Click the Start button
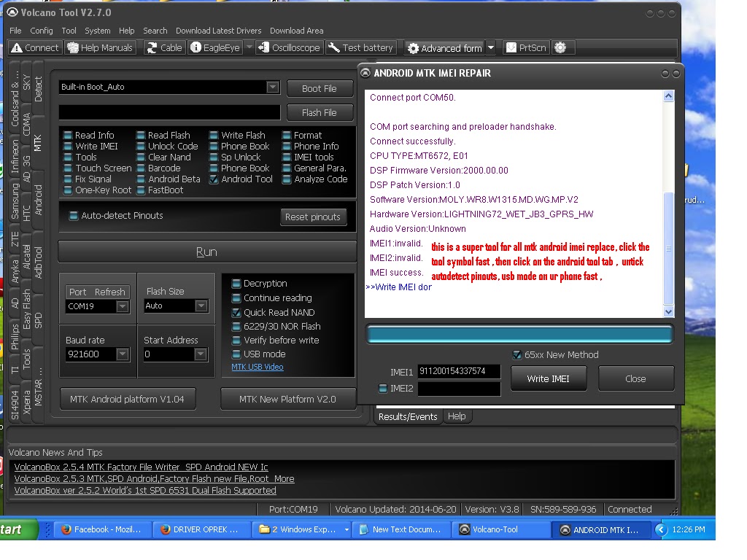The width and height of the screenshot is (747, 560). [x=18, y=529]
